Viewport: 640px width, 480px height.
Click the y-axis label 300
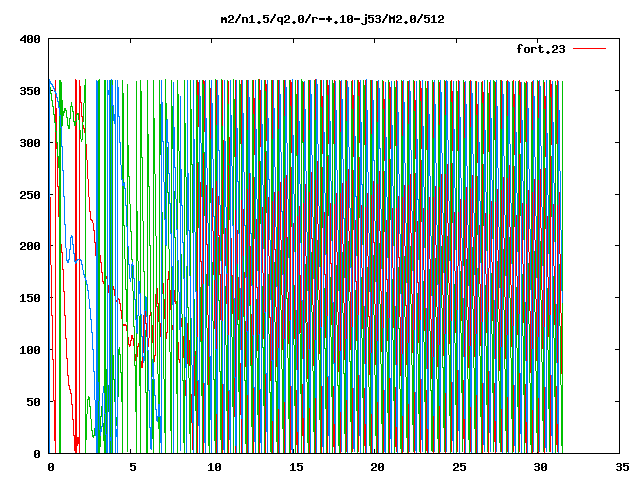click(x=30, y=143)
